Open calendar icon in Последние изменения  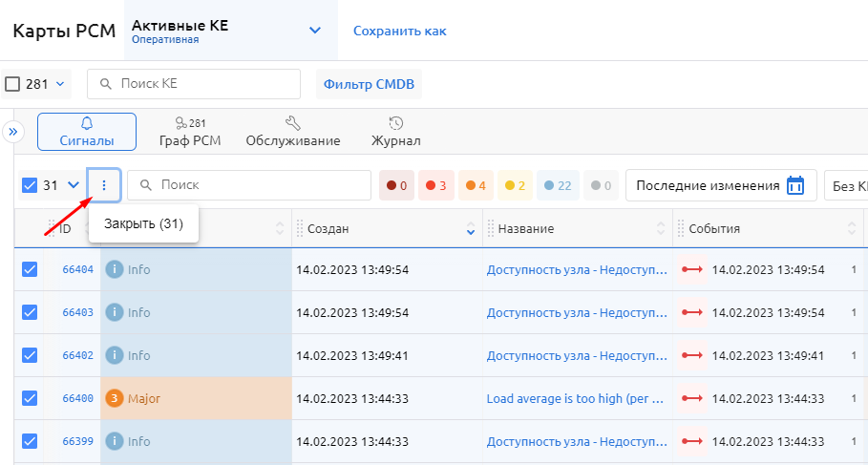pos(795,185)
